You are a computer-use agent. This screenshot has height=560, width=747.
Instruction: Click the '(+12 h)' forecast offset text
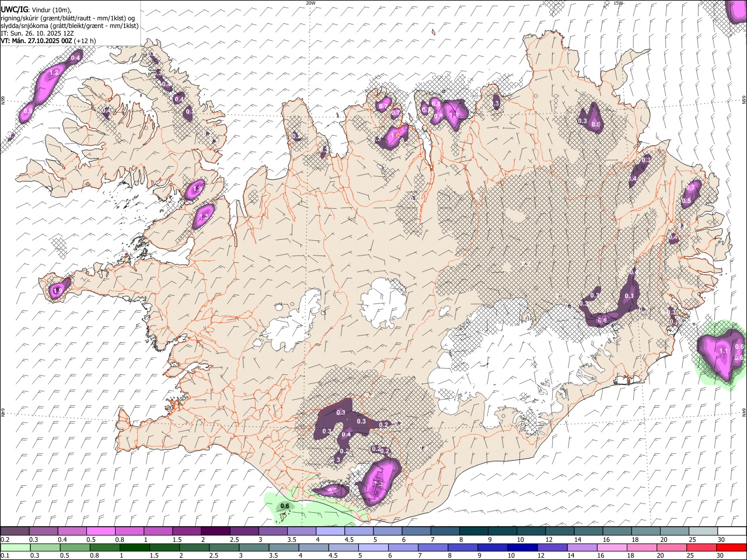click(x=85, y=41)
